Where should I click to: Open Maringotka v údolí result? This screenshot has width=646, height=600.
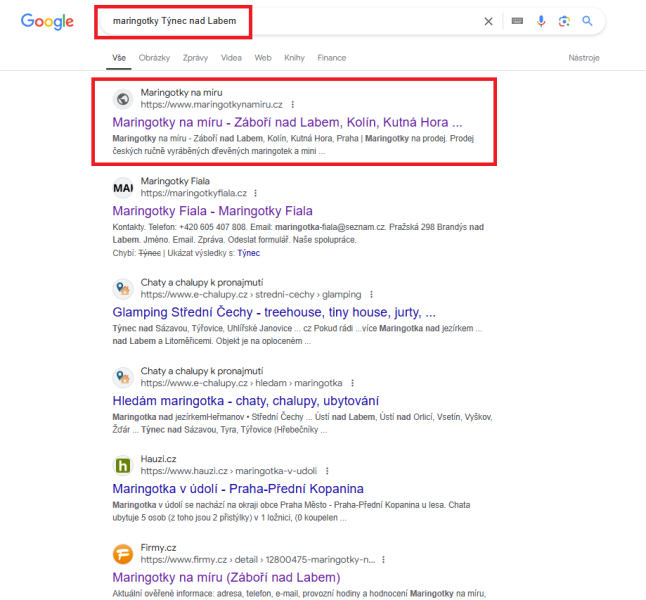[238, 489]
